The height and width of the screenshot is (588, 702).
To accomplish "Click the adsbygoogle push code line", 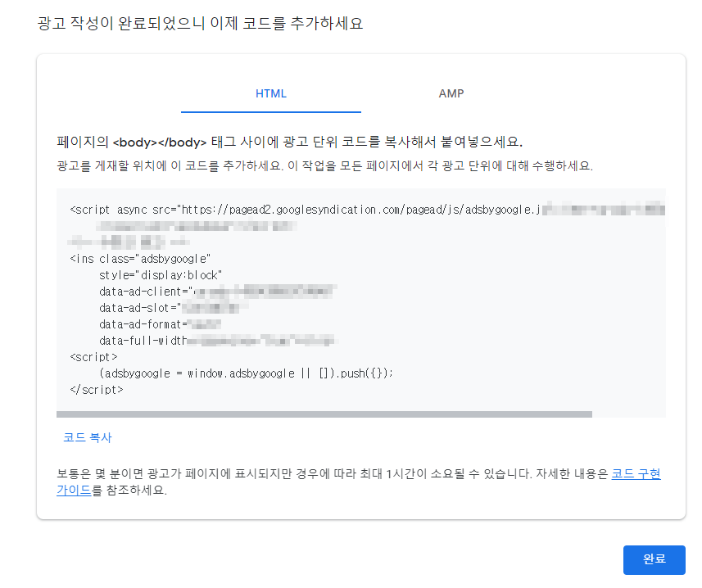I will (x=246, y=373).
